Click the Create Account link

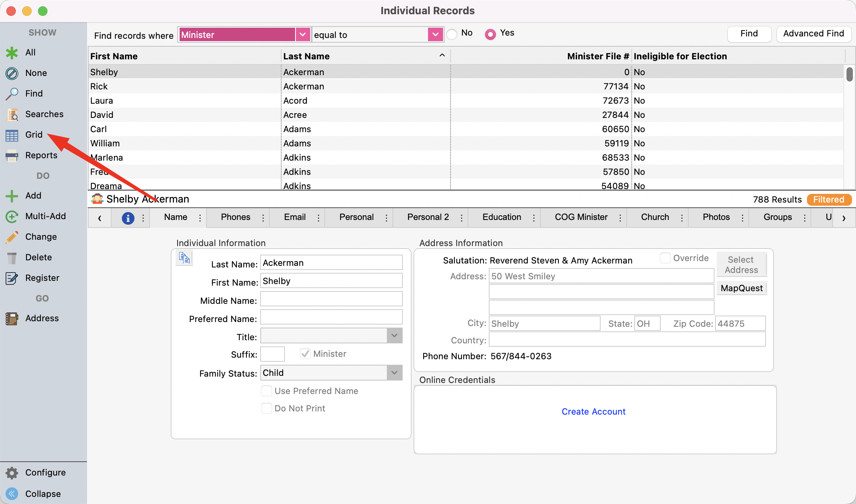[594, 412]
